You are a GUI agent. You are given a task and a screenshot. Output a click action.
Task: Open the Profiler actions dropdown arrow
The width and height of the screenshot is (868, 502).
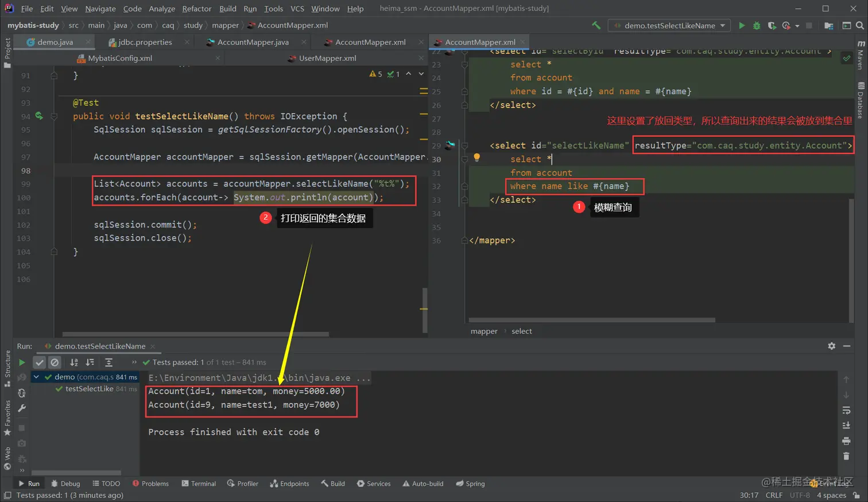[797, 26]
